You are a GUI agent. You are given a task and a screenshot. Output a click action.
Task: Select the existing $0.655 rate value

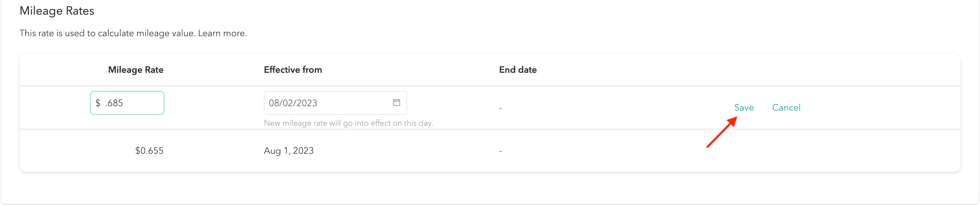point(149,151)
